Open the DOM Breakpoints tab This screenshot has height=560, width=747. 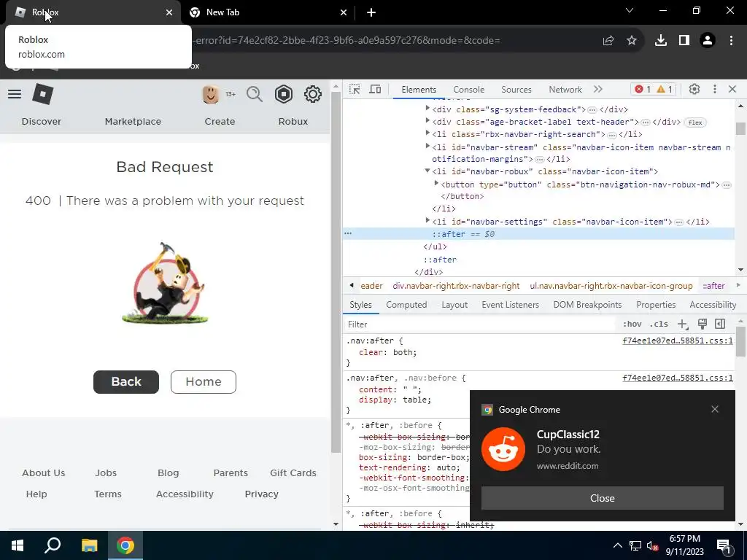pyautogui.click(x=587, y=305)
